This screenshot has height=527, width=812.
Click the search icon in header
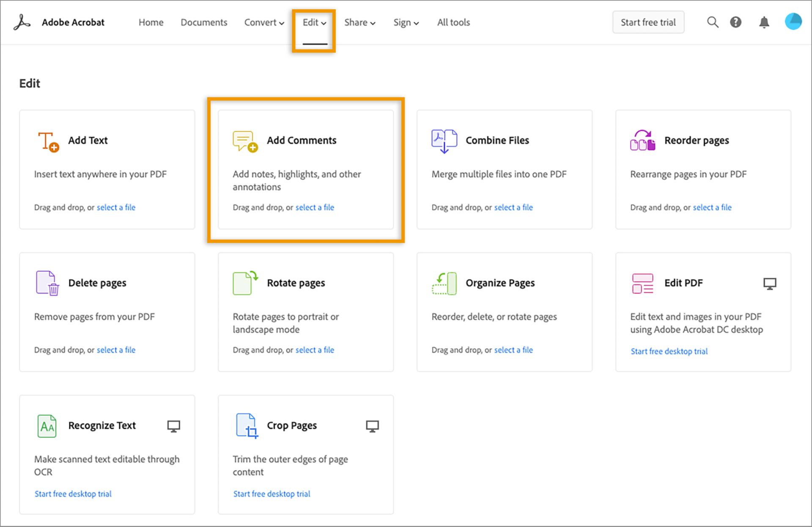point(710,22)
